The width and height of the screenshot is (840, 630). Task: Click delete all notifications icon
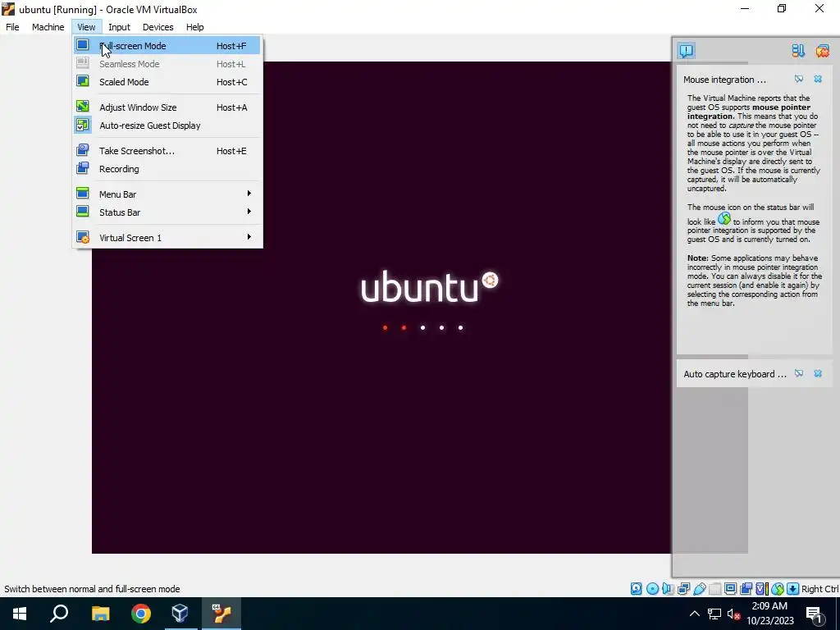pos(822,50)
